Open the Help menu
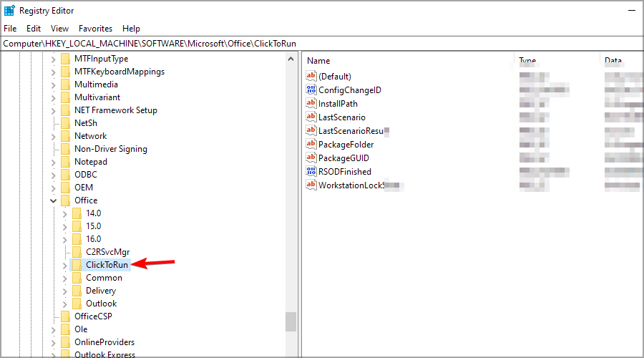The height and width of the screenshot is (358, 644). [131, 29]
